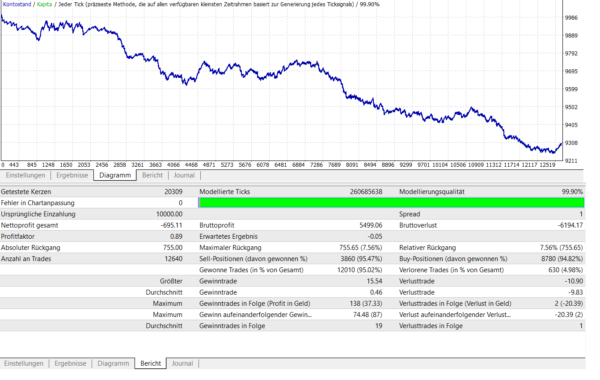Click the Bruttoprofit value 5499.06
This screenshot has width=600, height=380.
(370, 225)
